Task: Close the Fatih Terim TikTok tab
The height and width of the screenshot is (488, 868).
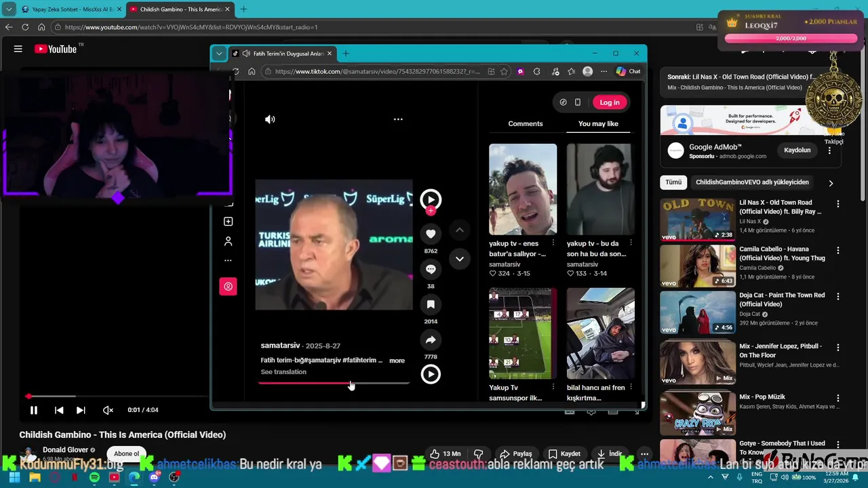Action: pos(330,54)
